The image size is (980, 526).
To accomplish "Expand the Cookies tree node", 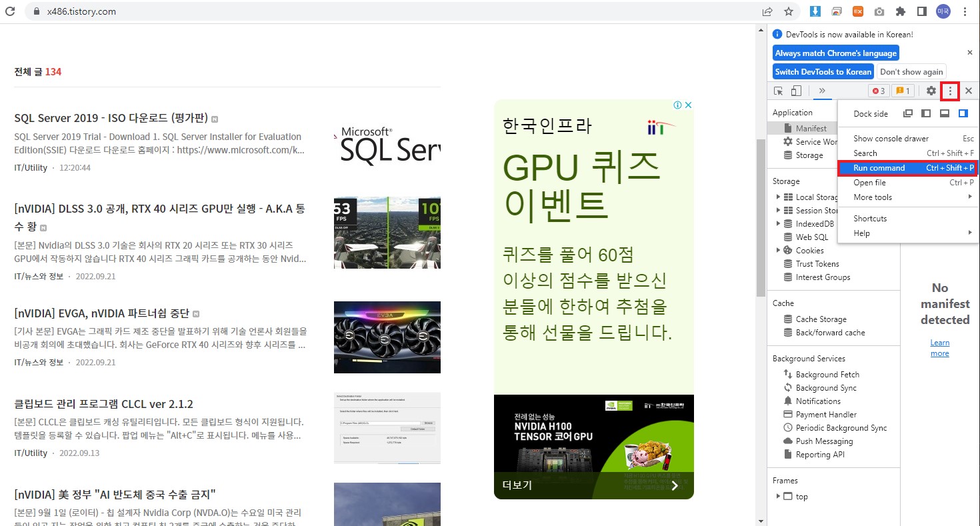I will click(778, 251).
